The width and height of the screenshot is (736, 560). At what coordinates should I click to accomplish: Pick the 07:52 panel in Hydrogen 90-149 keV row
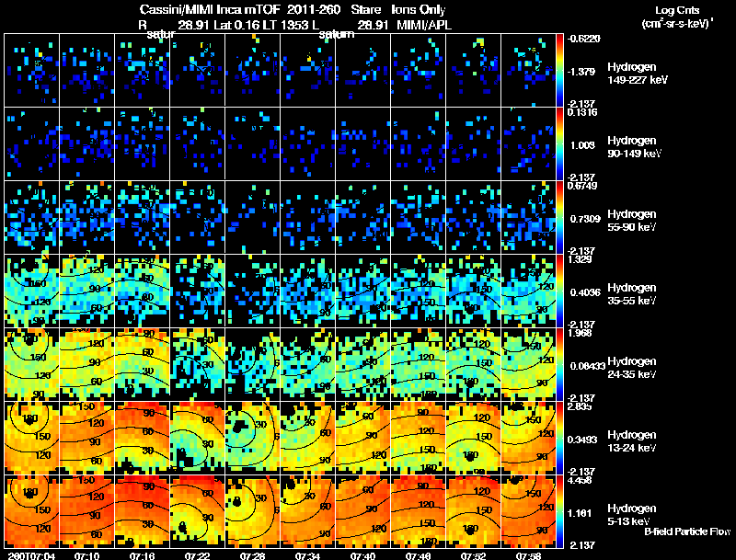point(474,143)
